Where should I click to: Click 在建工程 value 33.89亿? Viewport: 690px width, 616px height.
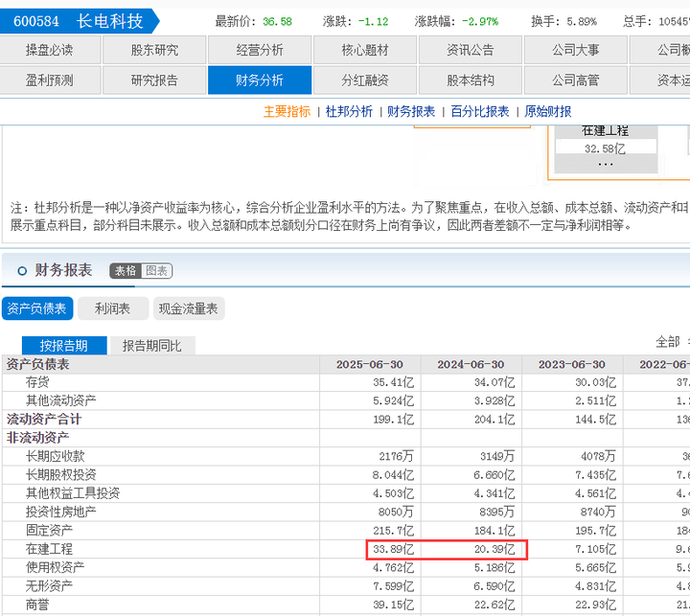(x=394, y=549)
